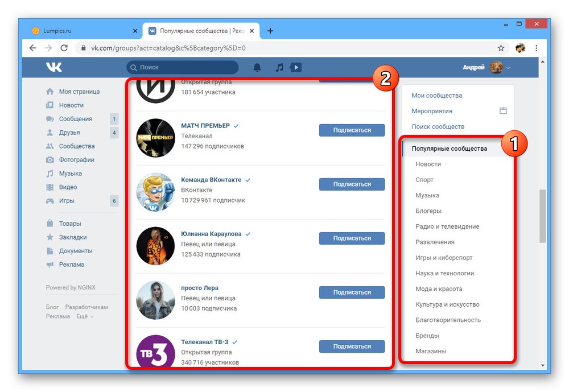Expand the Ещё footer dropdown
The height and width of the screenshot is (392, 569).
85,316
